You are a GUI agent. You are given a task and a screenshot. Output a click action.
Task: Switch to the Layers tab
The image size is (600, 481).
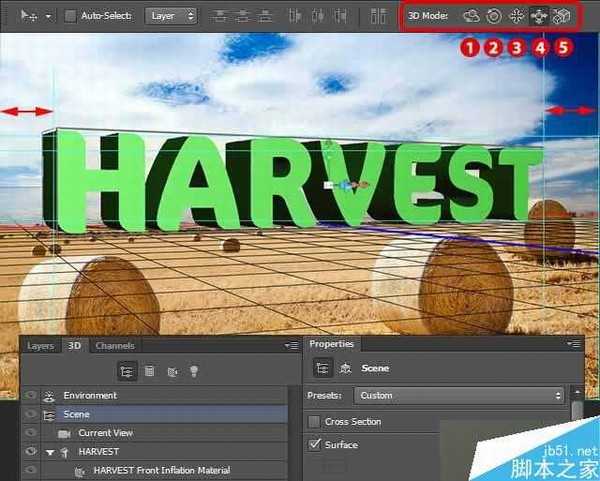pos(41,346)
